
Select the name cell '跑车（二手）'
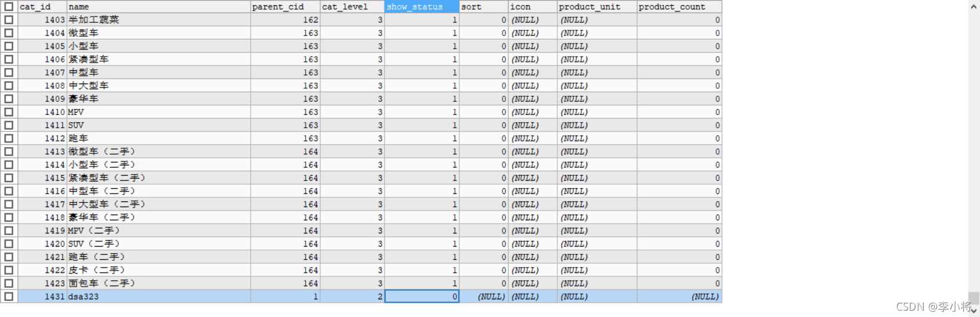pyautogui.click(x=158, y=256)
